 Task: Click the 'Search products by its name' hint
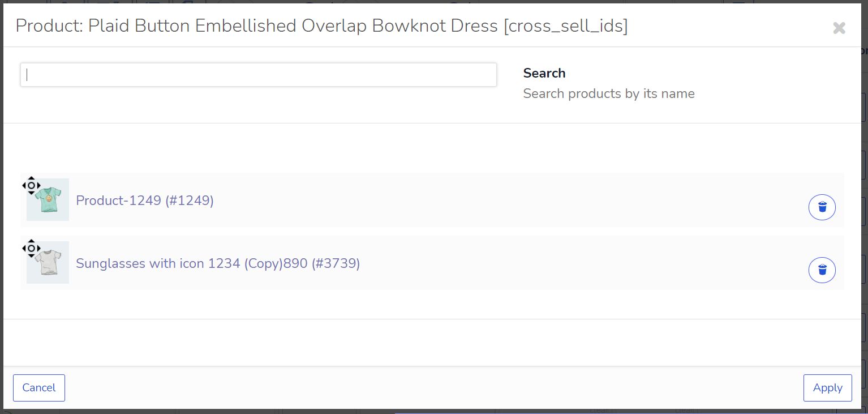tap(609, 93)
